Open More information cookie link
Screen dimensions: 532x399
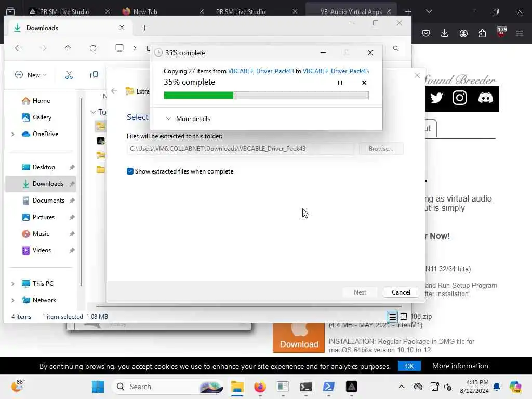460,366
